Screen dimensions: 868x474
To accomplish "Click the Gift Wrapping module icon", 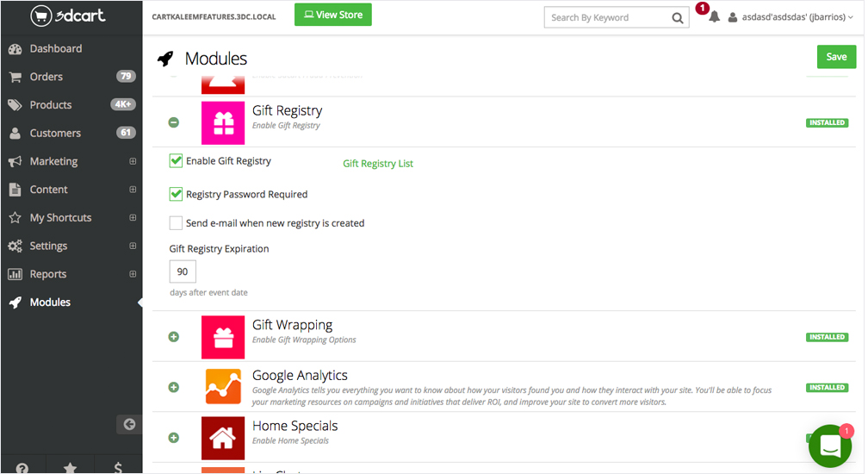I will pyautogui.click(x=223, y=337).
